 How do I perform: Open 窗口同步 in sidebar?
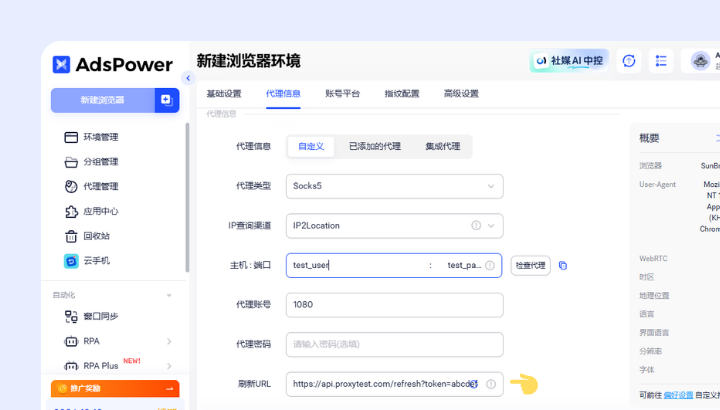coord(91,316)
